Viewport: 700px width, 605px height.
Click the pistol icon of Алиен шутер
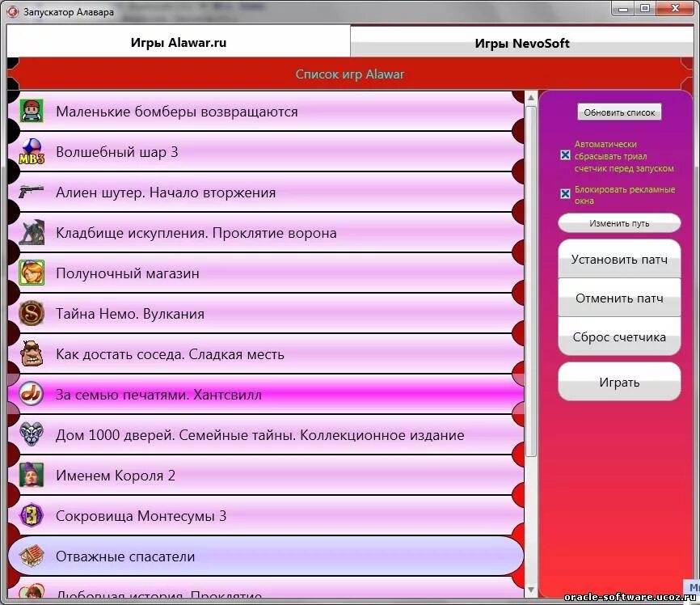click(32, 192)
